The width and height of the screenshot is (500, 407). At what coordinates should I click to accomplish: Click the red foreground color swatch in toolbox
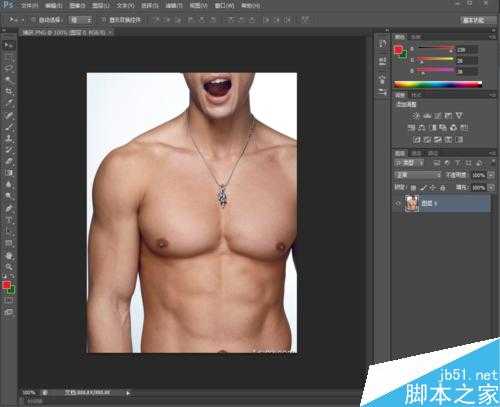pyautogui.click(x=6, y=285)
